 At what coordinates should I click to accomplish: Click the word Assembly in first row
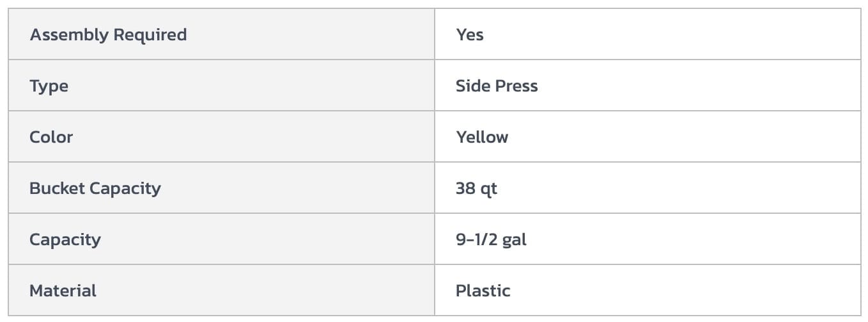[68, 35]
